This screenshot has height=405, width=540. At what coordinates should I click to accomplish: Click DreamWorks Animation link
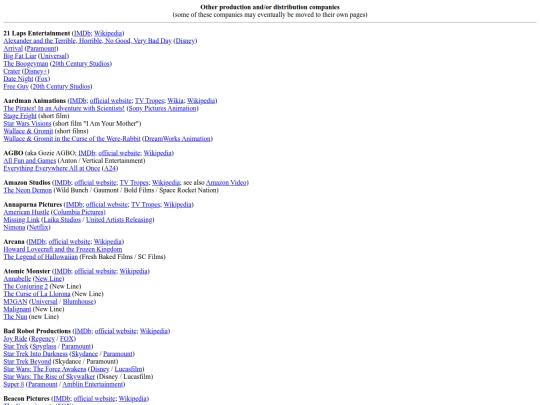[x=177, y=139]
